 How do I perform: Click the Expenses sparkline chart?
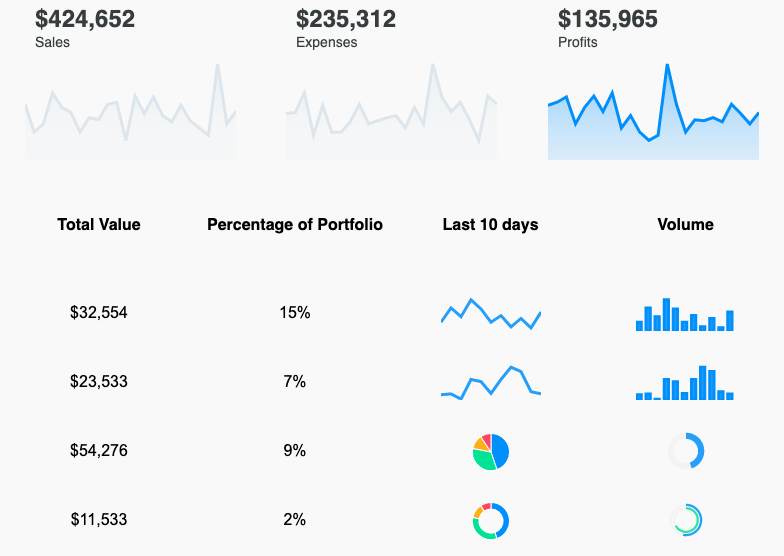point(391,115)
